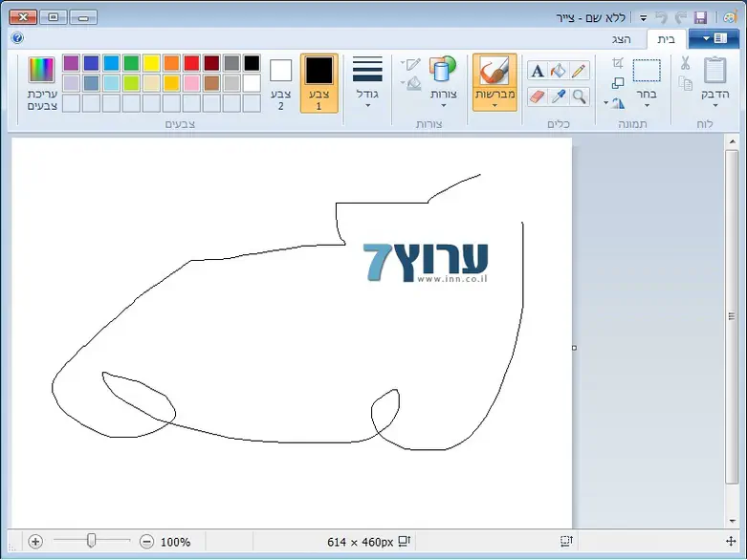Open the צורות shapes gallery
747x560 pixels.
pyautogui.click(x=443, y=81)
